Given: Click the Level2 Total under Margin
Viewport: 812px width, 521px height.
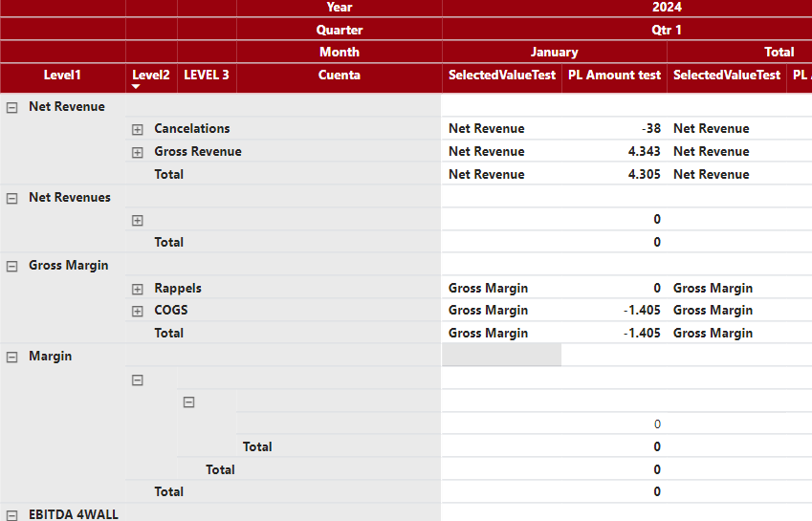Looking at the screenshot, I should coord(169,491).
